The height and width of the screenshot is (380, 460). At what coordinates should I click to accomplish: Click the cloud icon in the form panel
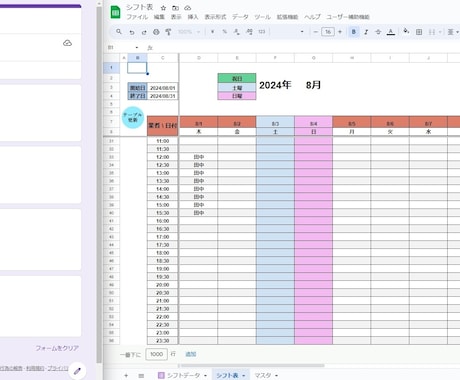tap(67, 43)
